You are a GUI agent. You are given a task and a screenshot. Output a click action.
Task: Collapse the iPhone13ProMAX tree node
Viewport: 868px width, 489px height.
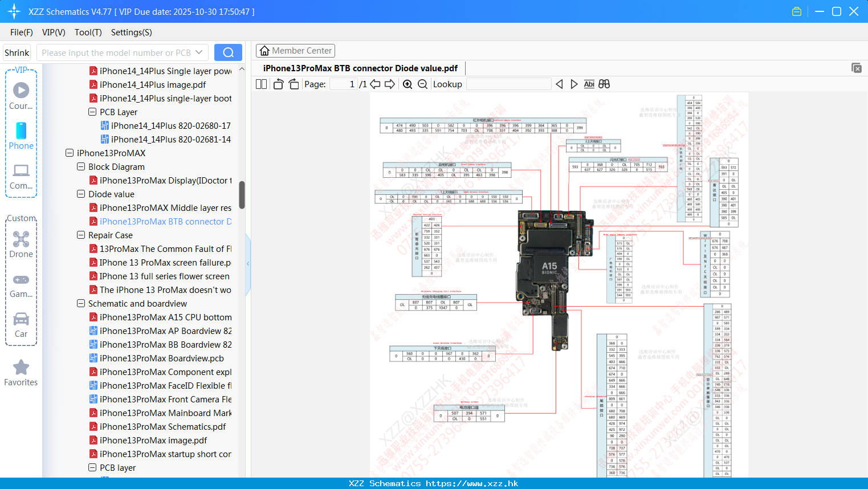coord(70,153)
